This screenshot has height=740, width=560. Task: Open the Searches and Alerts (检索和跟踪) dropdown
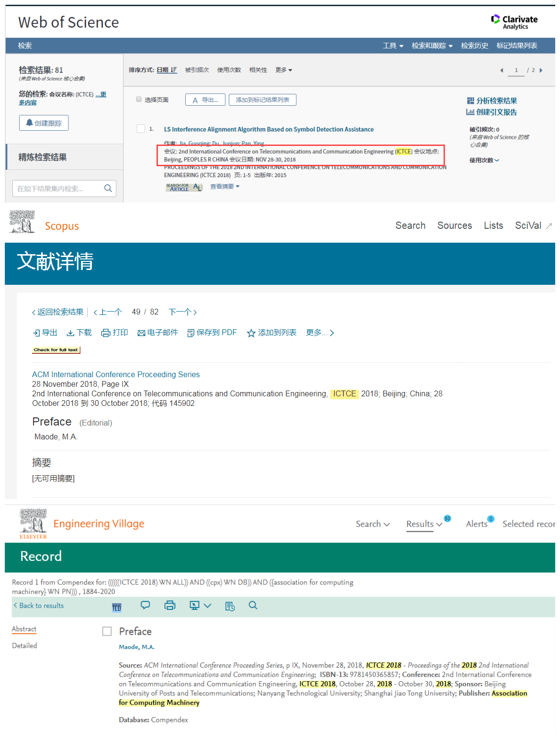[432, 46]
